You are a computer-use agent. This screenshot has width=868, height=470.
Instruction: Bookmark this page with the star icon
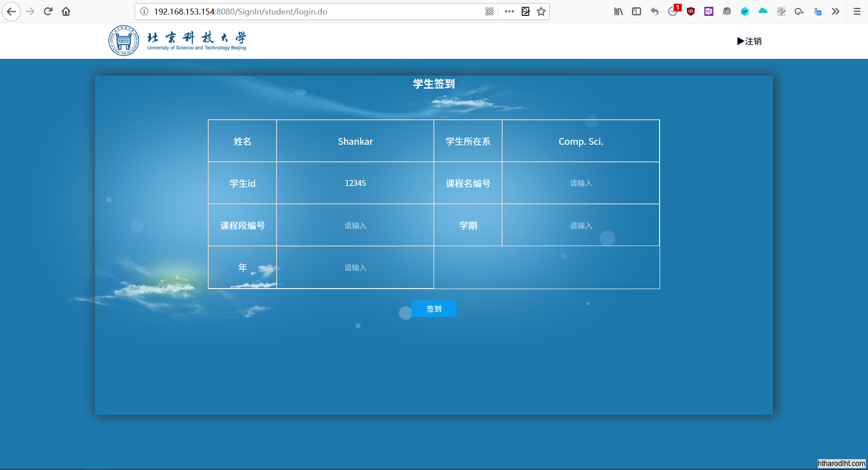[541, 11]
